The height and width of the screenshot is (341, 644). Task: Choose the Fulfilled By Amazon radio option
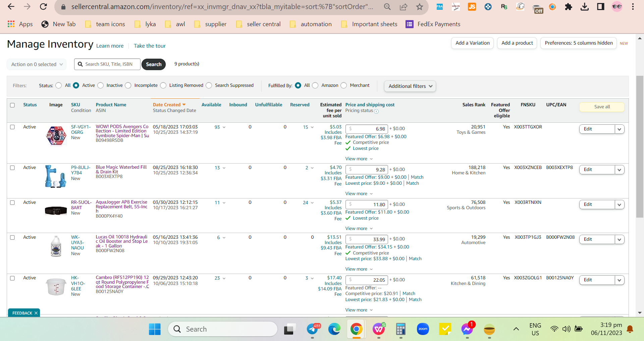(x=315, y=86)
